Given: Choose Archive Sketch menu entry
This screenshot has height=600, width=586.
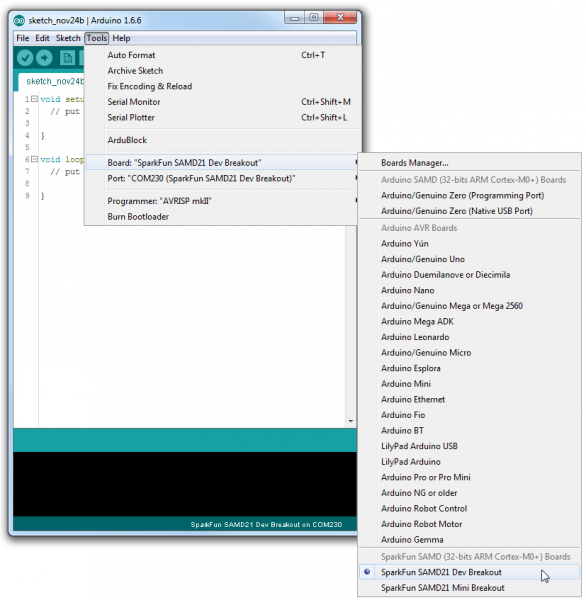Looking at the screenshot, I should tap(223, 71).
